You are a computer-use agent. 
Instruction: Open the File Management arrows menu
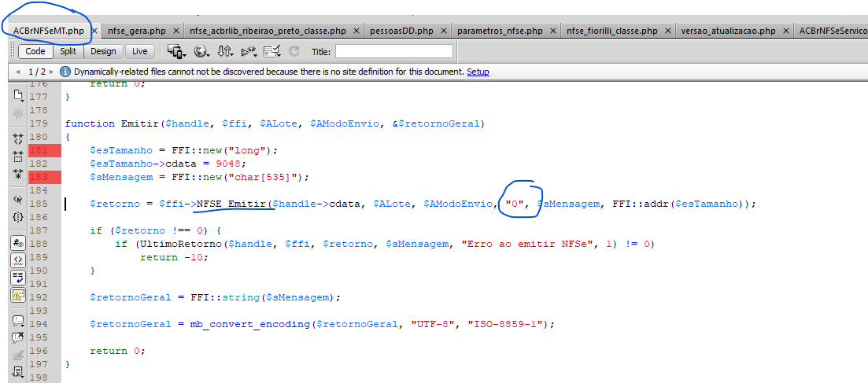pyautogui.click(x=225, y=51)
